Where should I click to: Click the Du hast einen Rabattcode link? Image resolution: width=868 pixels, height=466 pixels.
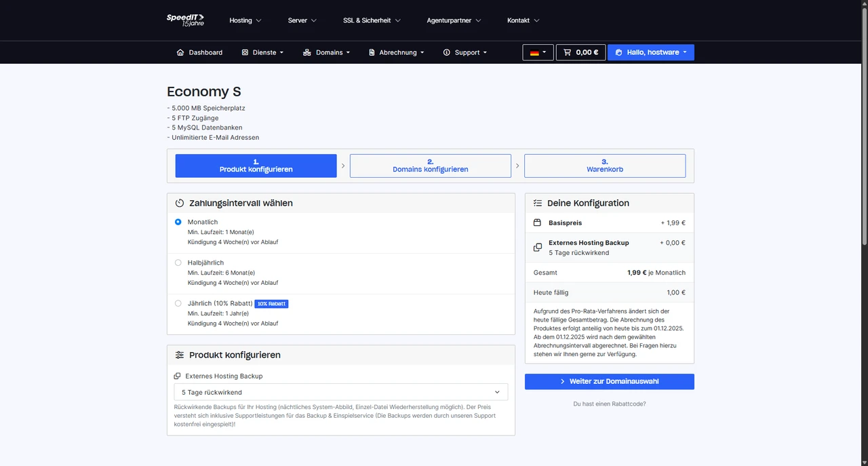click(610, 404)
